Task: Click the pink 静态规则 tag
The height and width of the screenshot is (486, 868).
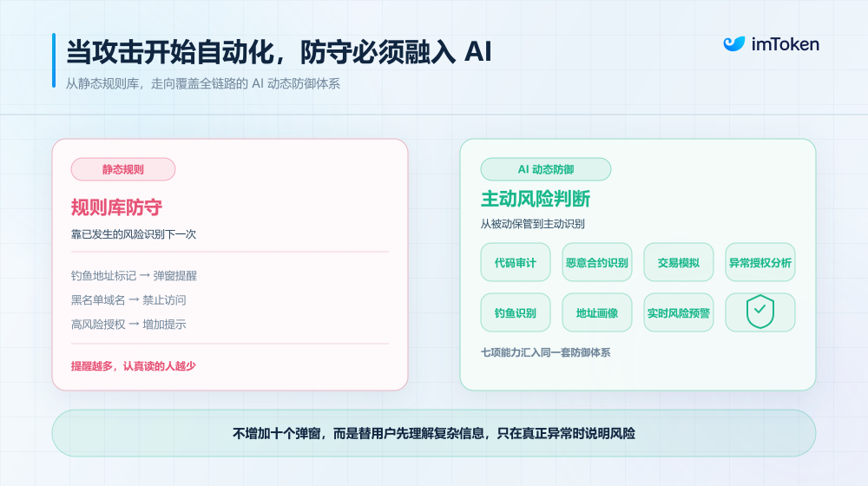Action: point(123,169)
